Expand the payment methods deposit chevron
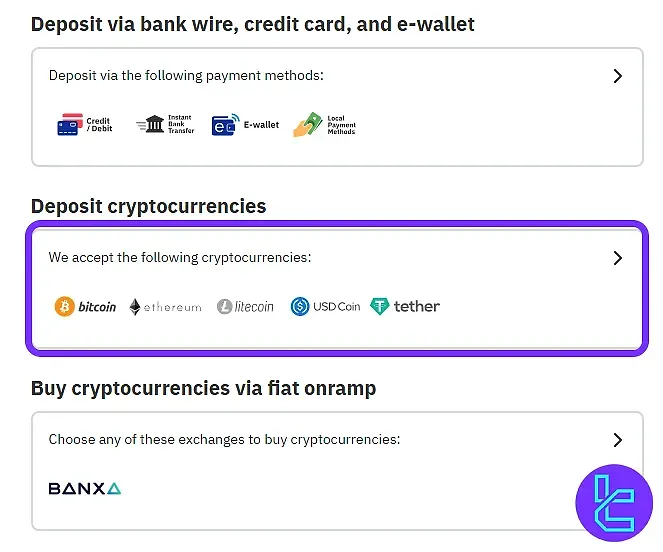663x552 pixels. click(x=618, y=76)
